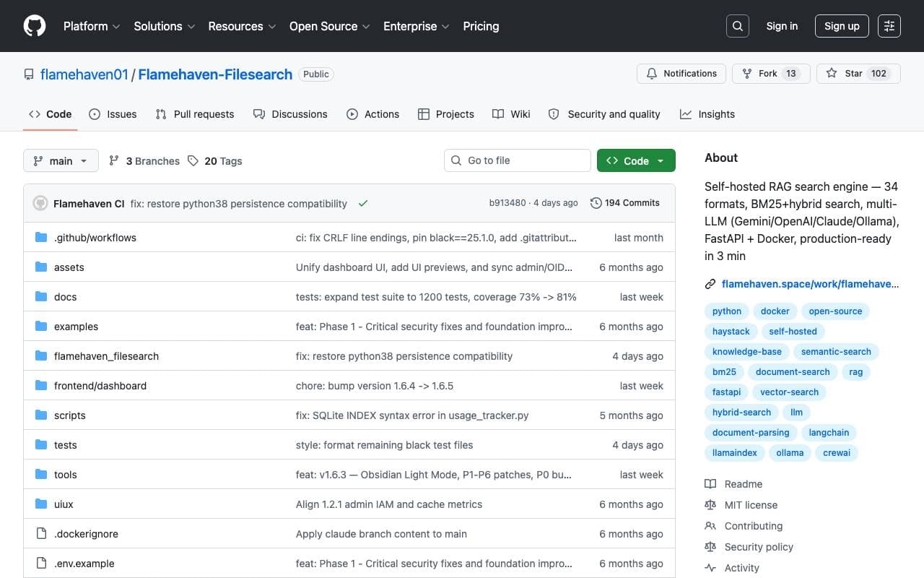Open the 3 Branches link
This screenshot has height=578, width=924.
(x=144, y=161)
